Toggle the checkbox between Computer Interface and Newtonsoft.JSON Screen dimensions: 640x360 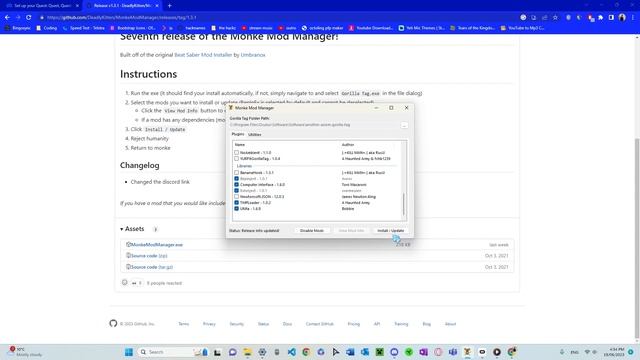[236, 191]
